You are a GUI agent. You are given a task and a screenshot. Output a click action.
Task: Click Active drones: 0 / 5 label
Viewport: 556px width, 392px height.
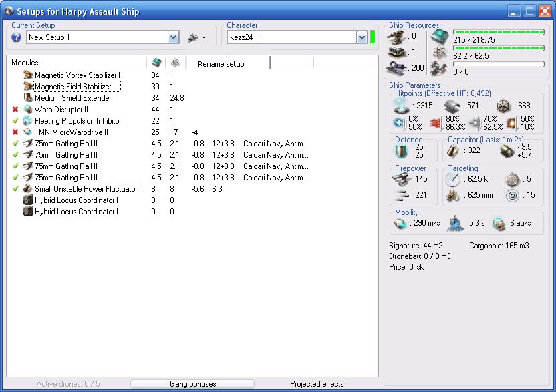coord(68,384)
